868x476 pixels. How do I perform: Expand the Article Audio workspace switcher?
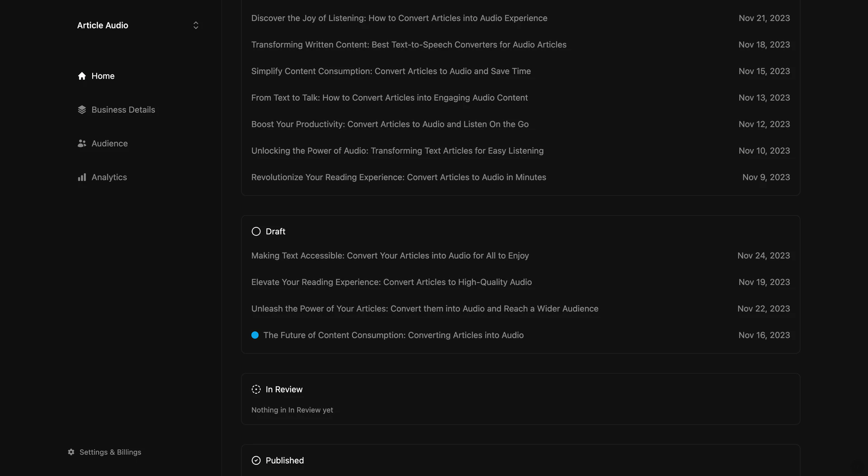point(196,25)
